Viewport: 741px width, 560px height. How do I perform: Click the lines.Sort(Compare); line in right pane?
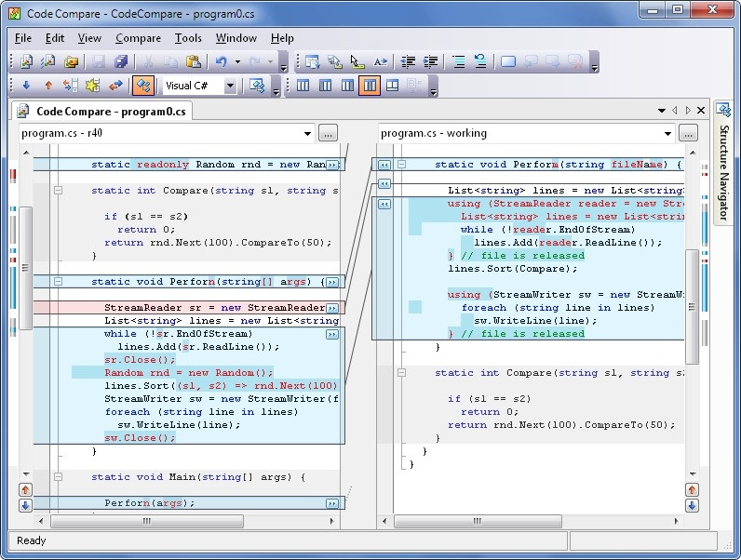(513, 269)
